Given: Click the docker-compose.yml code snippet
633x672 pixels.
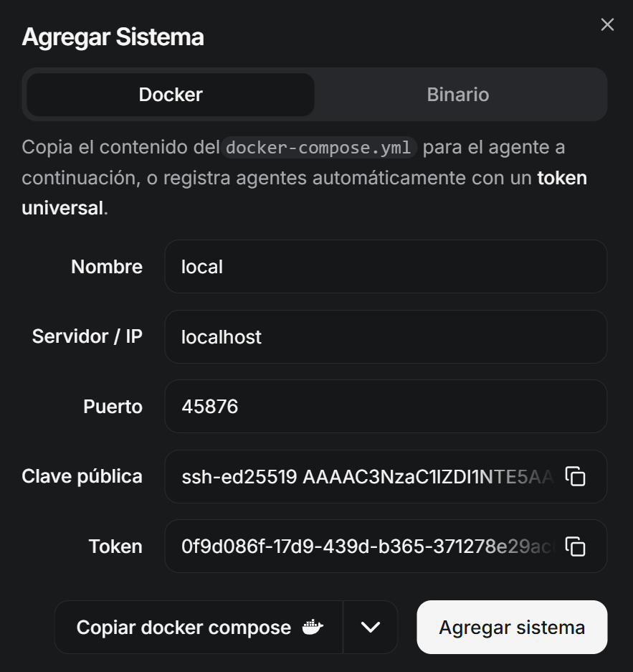Looking at the screenshot, I should pyautogui.click(x=318, y=148).
